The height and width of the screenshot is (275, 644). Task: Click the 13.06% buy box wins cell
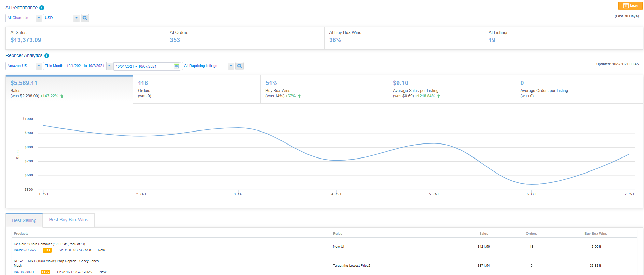[595, 247]
